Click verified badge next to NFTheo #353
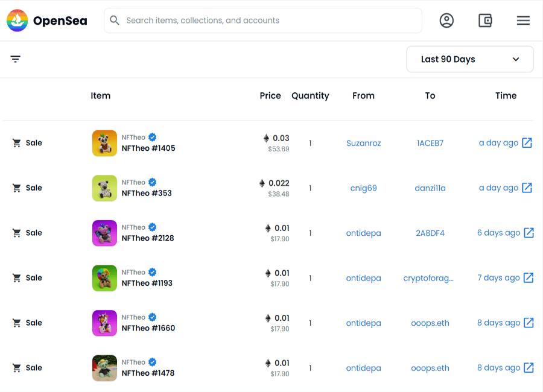 pyautogui.click(x=153, y=182)
